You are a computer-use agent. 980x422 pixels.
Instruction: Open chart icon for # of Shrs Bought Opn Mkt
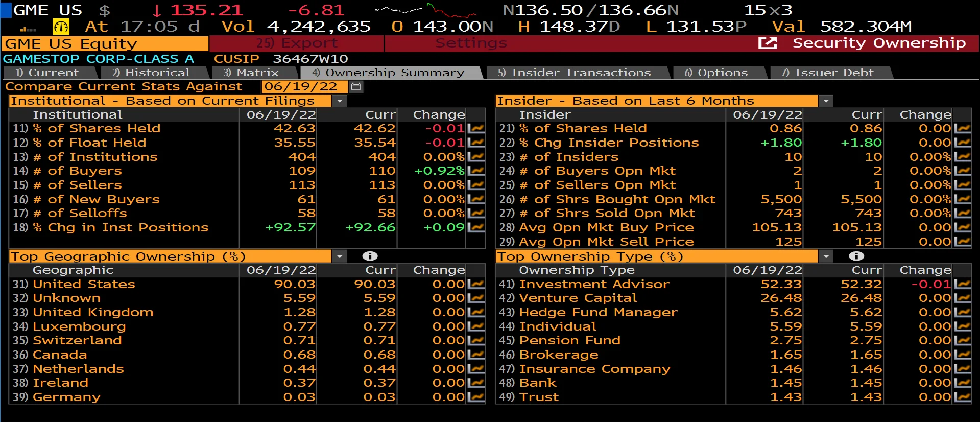click(x=963, y=199)
